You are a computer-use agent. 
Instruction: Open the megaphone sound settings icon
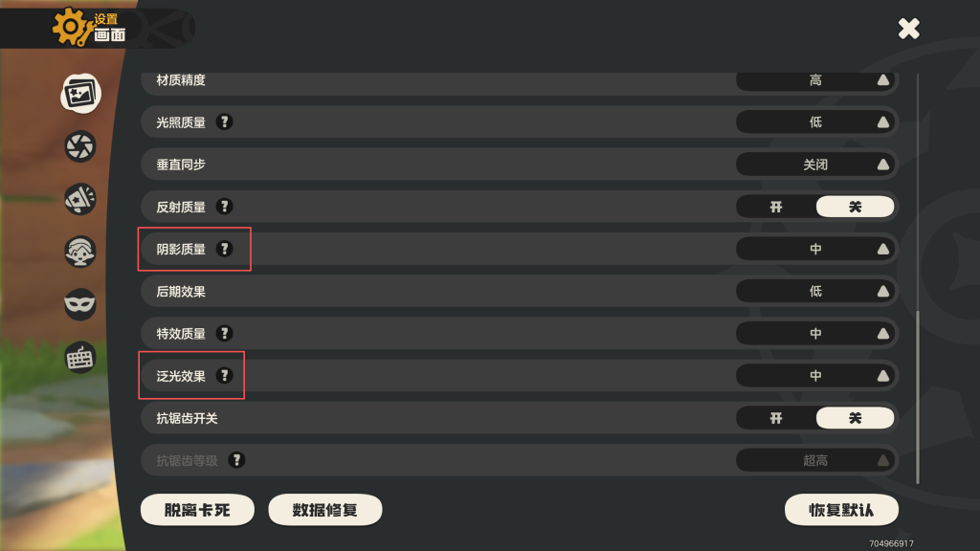pyautogui.click(x=80, y=199)
